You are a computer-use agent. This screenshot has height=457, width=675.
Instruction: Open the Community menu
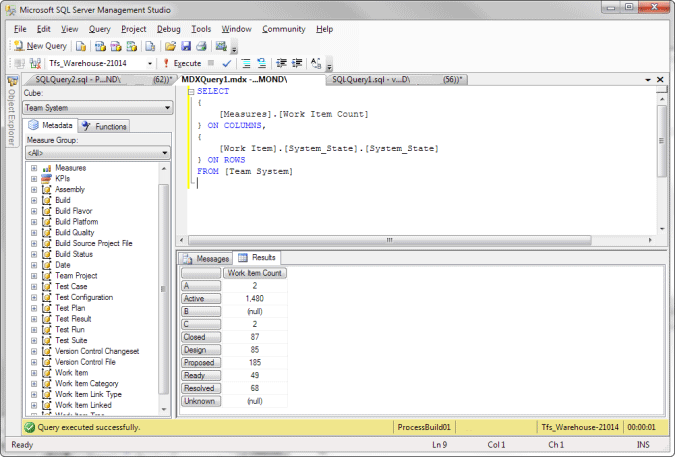pos(284,29)
